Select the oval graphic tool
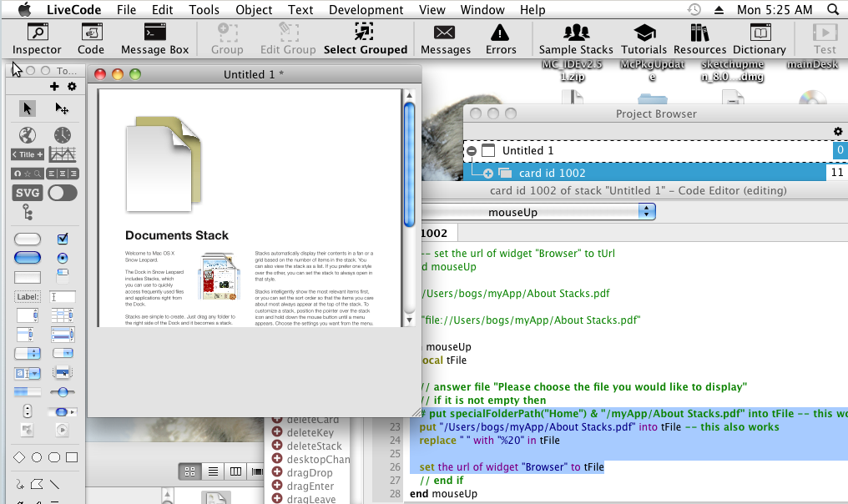This screenshot has width=848, height=504. [37, 457]
